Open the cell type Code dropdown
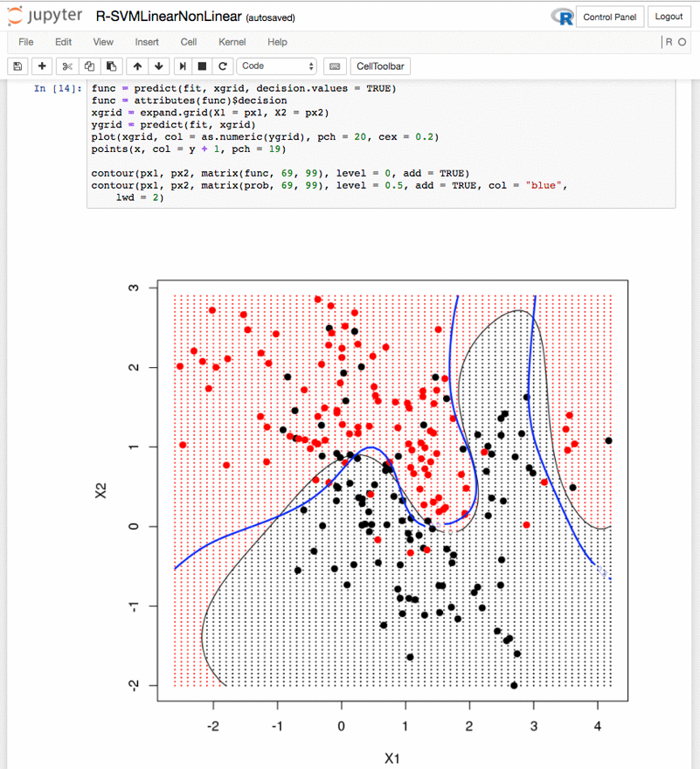700x769 pixels. point(277,66)
